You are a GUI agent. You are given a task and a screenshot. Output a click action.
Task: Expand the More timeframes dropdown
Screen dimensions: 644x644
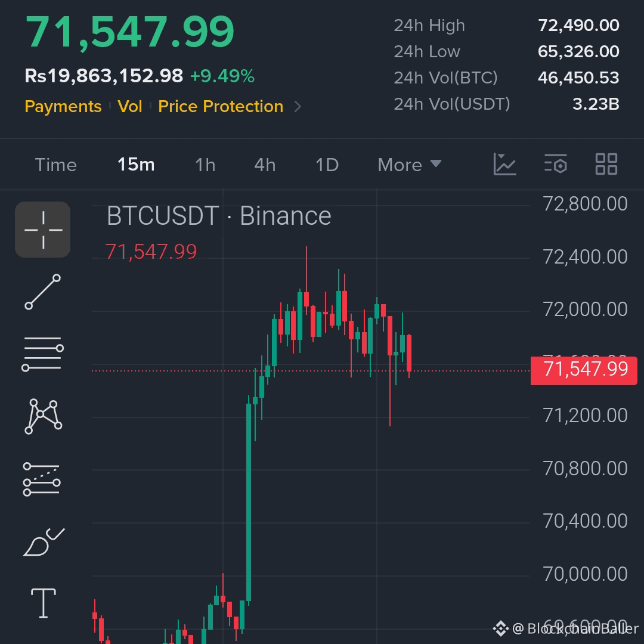(409, 165)
